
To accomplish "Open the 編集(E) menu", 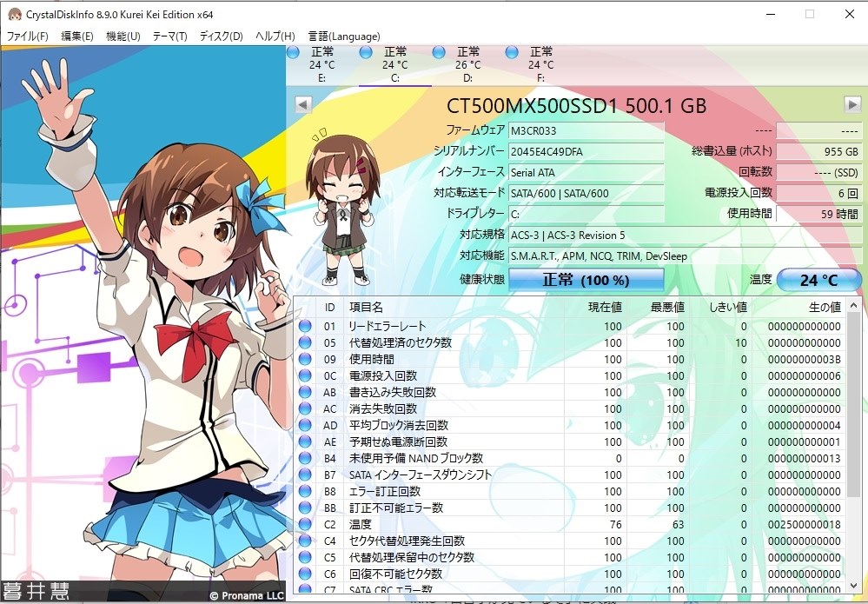I will pyautogui.click(x=77, y=37).
